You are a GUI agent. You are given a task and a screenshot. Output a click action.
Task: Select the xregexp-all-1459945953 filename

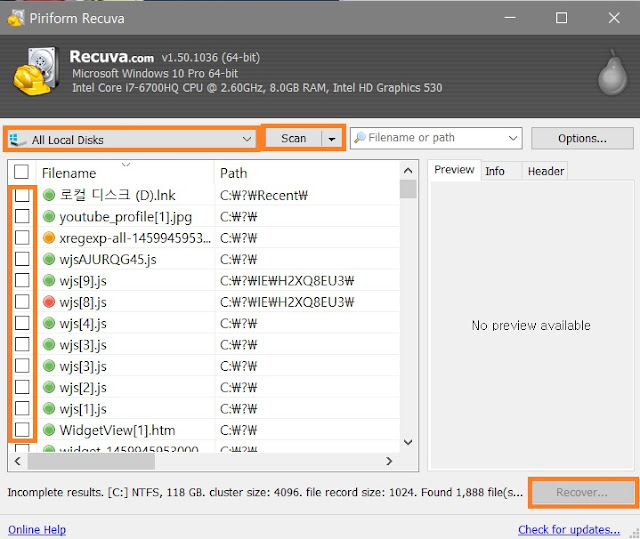[x=135, y=238]
